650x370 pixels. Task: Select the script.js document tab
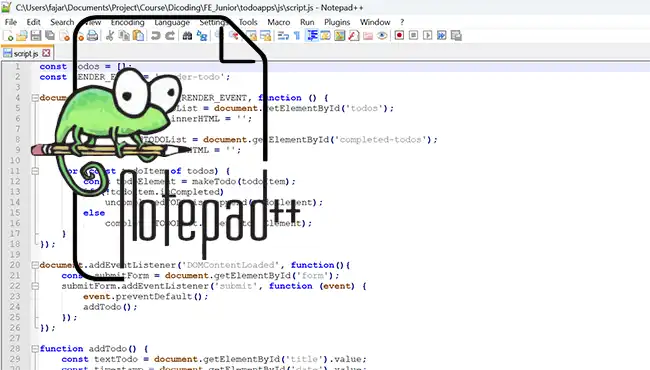point(26,53)
